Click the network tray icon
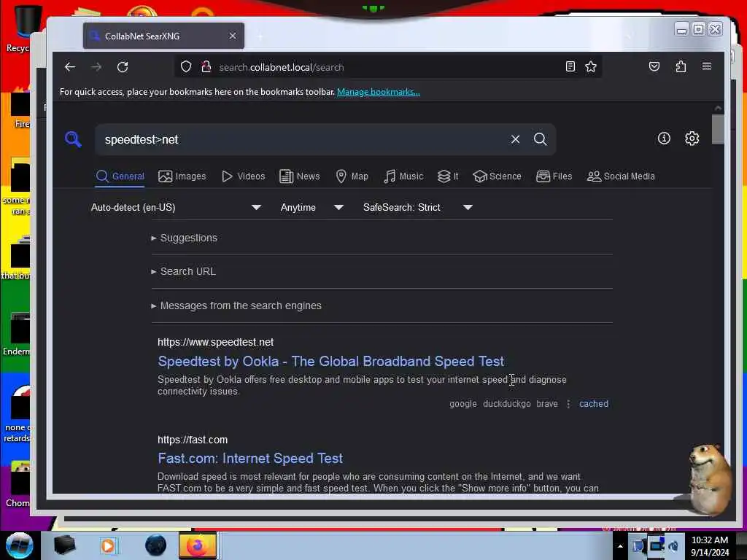Viewport: 747px width, 560px height. coord(656,545)
